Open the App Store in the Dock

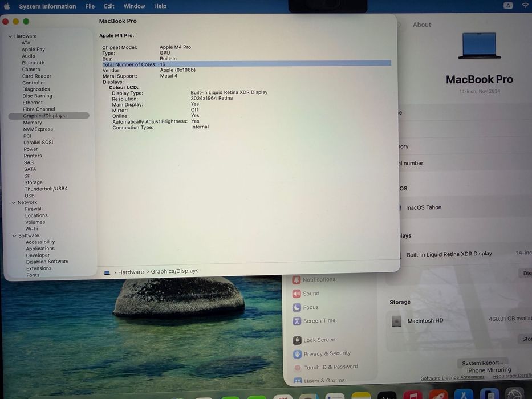tap(464, 394)
